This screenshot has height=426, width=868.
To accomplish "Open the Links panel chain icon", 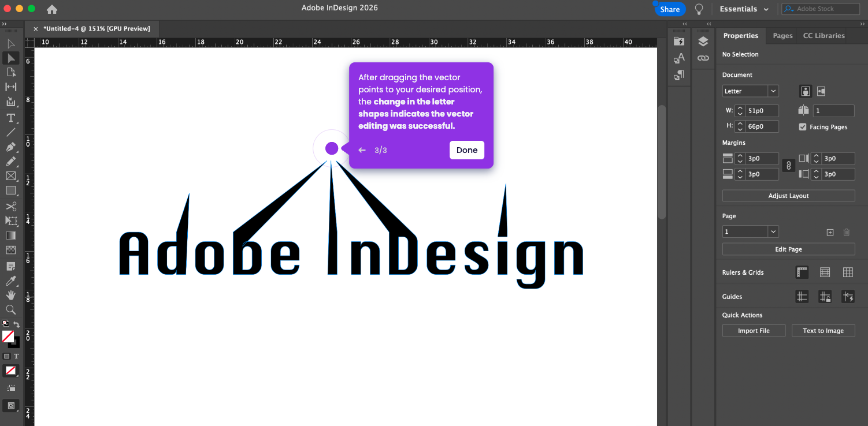I will (703, 58).
